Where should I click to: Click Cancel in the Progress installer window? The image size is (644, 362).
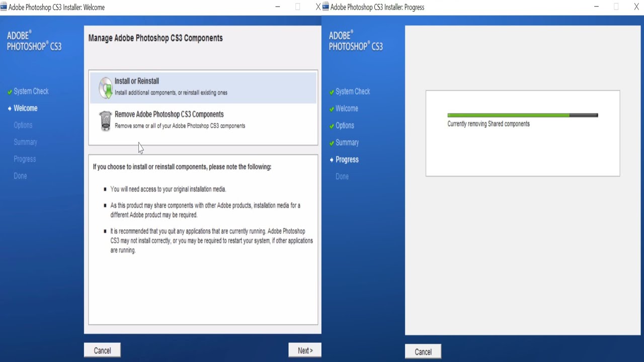tap(423, 351)
